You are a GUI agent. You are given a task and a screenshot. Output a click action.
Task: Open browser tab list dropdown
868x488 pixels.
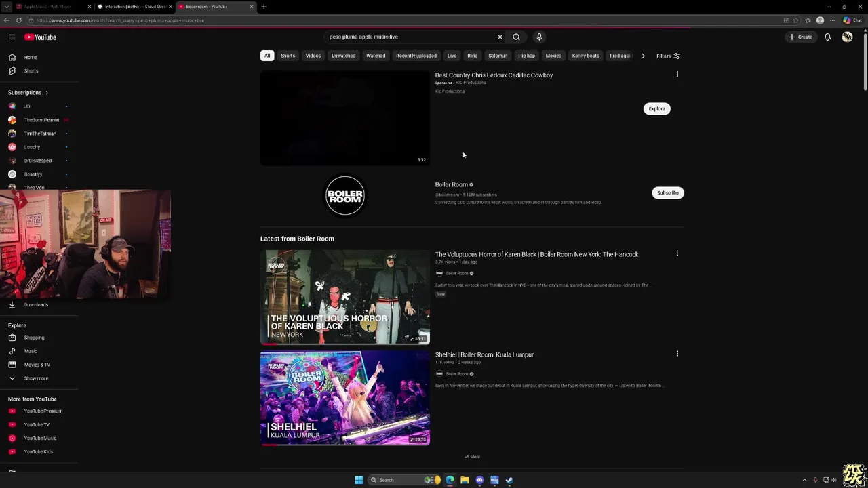(7, 7)
